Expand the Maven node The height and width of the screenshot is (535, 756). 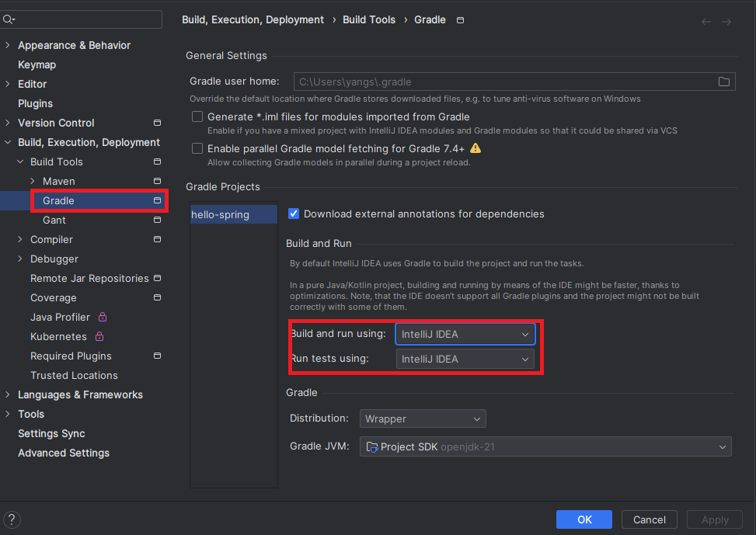pyautogui.click(x=33, y=181)
